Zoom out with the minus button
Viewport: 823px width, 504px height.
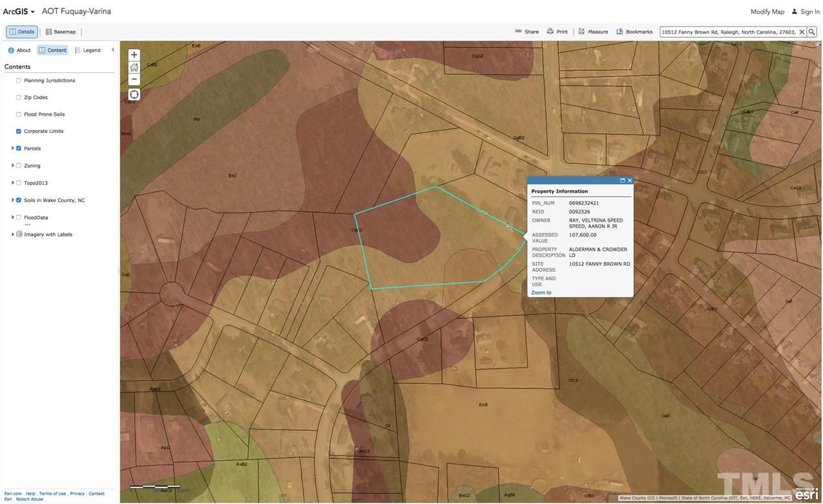[x=134, y=79]
